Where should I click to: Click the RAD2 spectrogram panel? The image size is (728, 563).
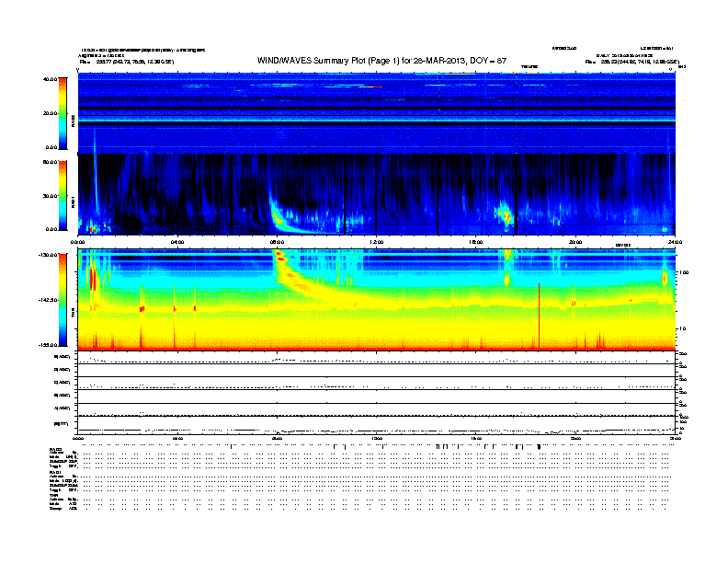377,113
